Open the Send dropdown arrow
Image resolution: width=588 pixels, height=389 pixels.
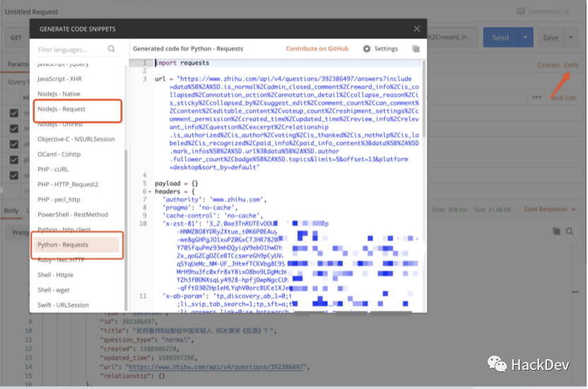[525, 37]
